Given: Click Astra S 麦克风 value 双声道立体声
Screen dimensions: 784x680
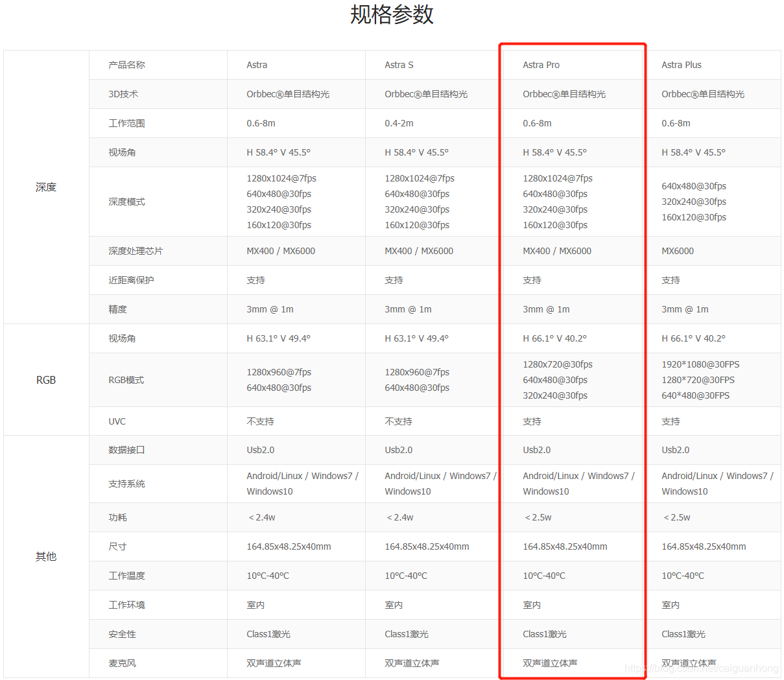Looking at the screenshot, I should click(412, 663).
